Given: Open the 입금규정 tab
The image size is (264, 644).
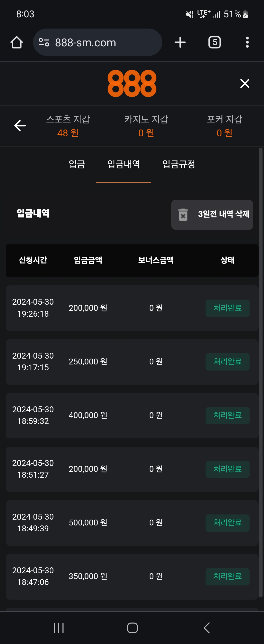Looking at the screenshot, I should [x=179, y=164].
